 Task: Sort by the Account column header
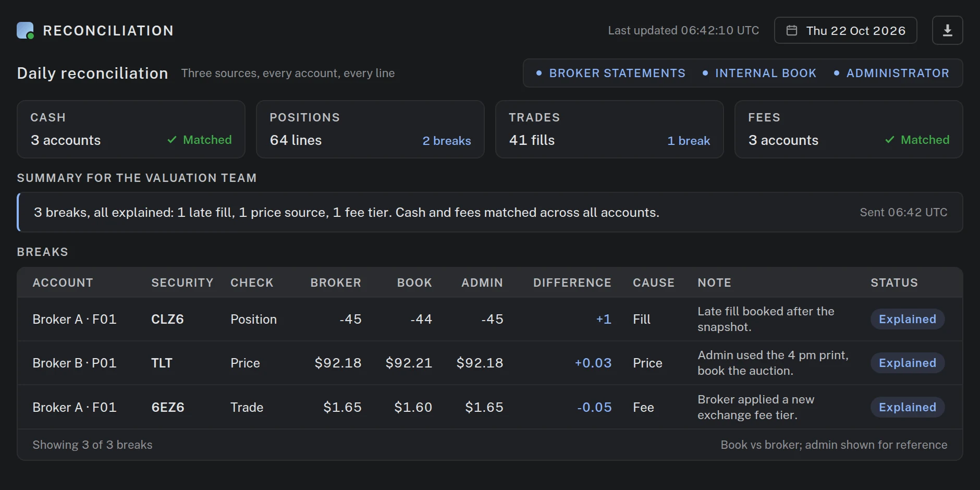click(x=63, y=283)
